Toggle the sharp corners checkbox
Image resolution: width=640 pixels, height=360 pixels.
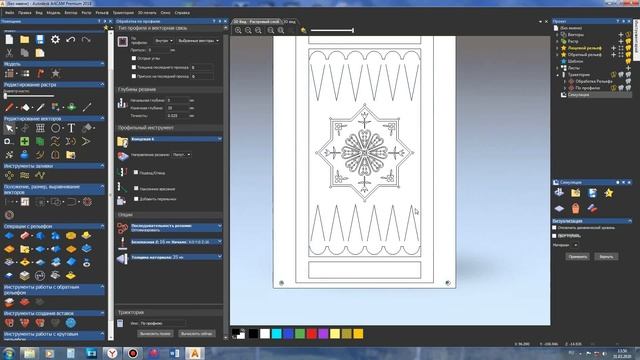click(134, 58)
